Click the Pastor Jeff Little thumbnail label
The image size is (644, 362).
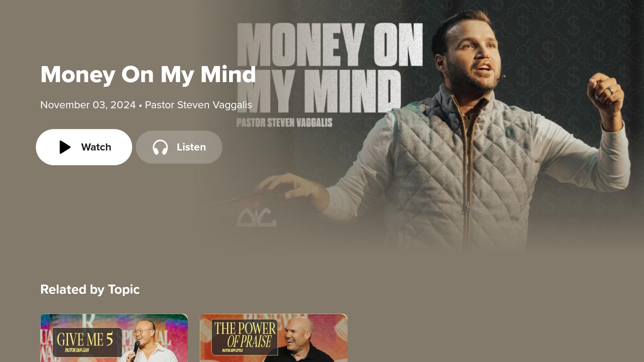pyautogui.click(x=232, y=351)
